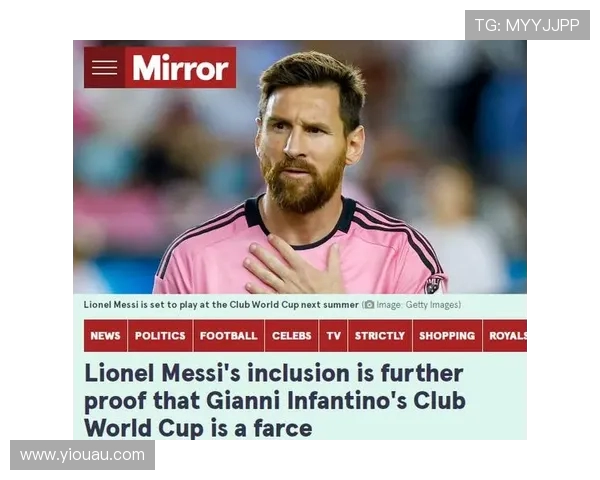Image resolution: width=600 pixels, height=480 pixels.
Task: Open the Politics section tab
Action: (160, 336)
